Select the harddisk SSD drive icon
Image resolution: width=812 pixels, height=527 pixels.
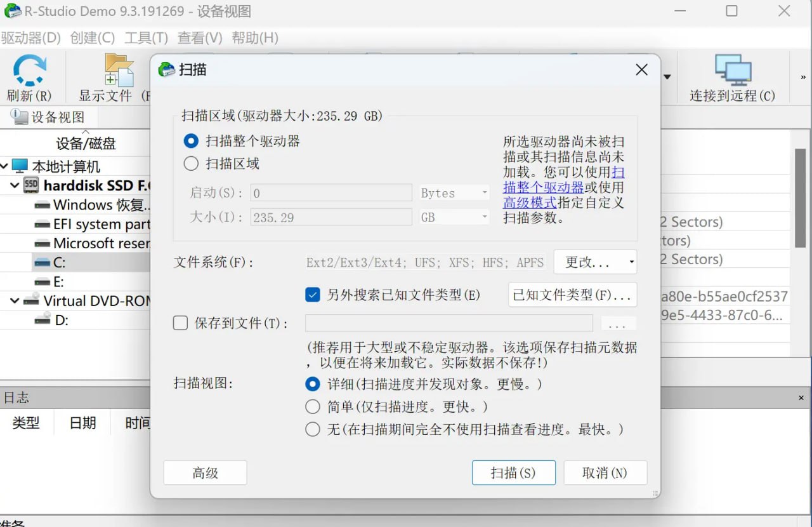[x=31, y=185]
